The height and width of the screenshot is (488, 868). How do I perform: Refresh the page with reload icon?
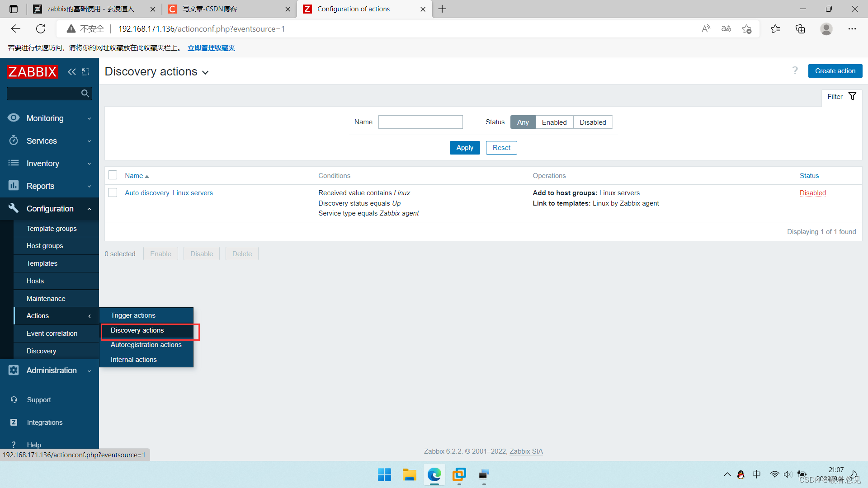(x=41, y=29)
